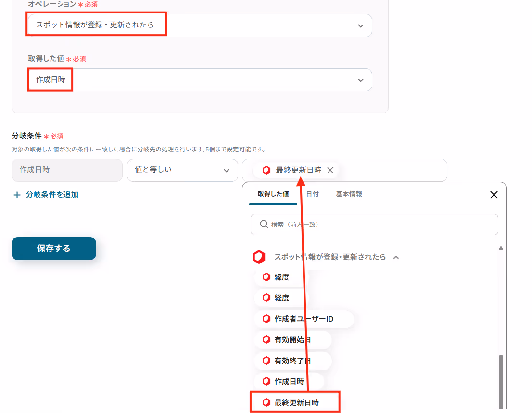Switch to the 基本情報 tab
The image size is (532, 413).
(x=349, y=194)
